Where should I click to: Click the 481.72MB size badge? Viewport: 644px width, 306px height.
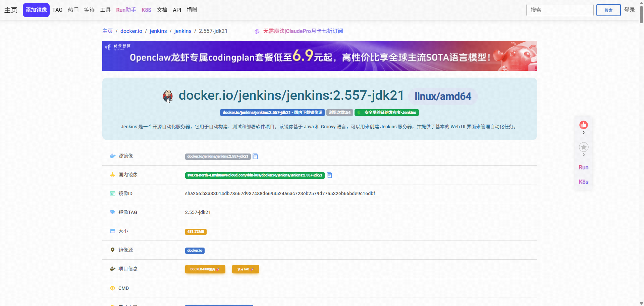(196, 232)
